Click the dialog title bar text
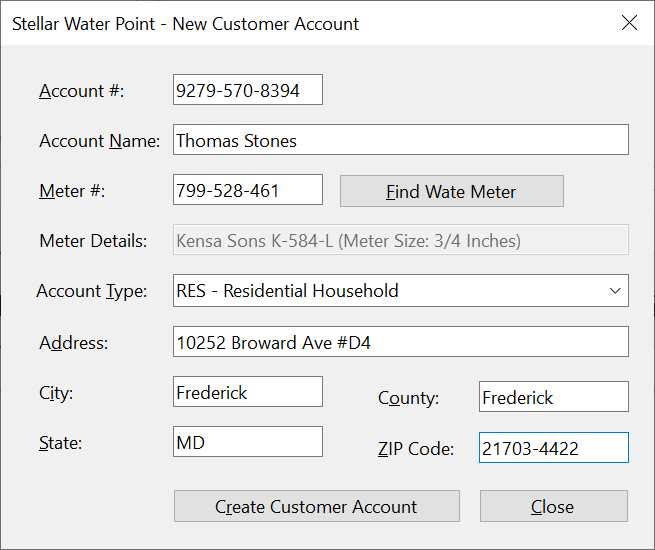Image resolution: width=655 pixels, height=550 pixels. pos(185,24)
